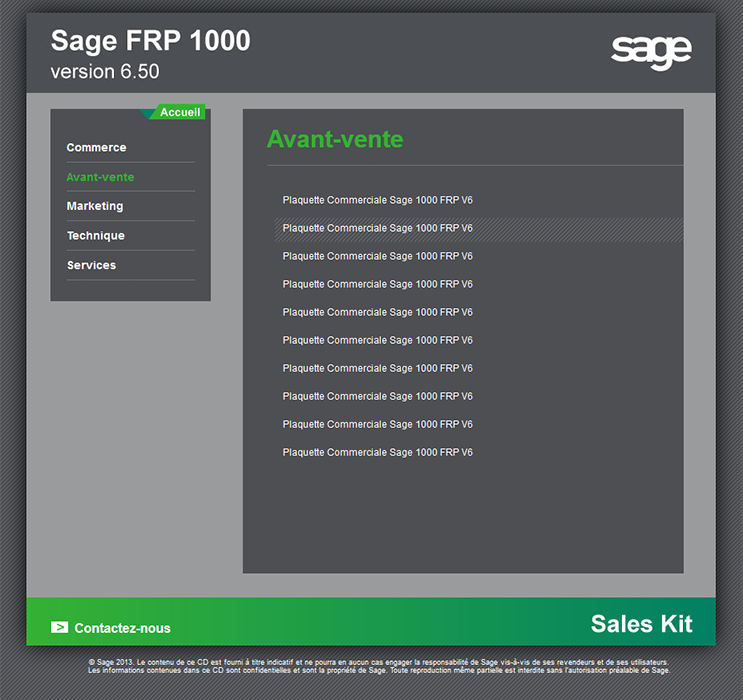The image size is (743, 700).
Task: Open the Services menu section
Action: tap(91, 265)
